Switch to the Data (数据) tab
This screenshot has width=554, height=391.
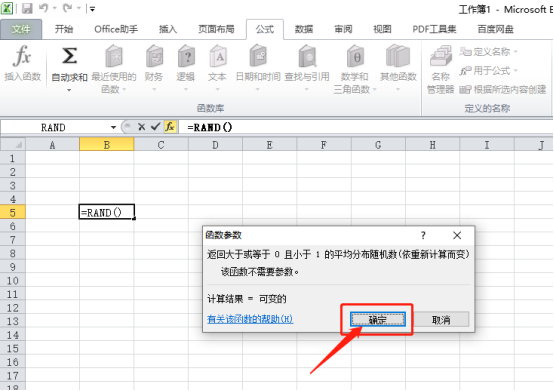pyautogui.click(x=304, y=29)
